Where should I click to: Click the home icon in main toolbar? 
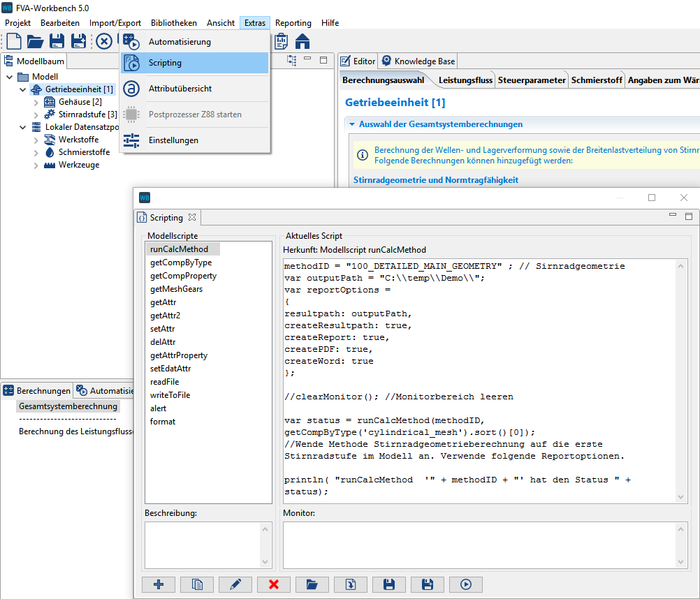point(302,41)
